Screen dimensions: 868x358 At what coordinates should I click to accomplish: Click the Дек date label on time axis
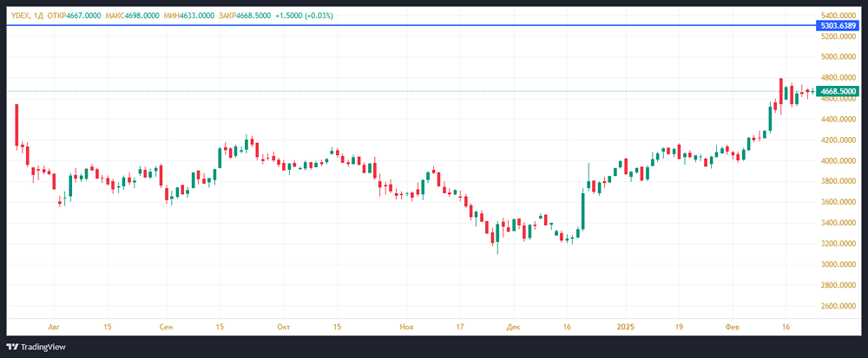513,327
